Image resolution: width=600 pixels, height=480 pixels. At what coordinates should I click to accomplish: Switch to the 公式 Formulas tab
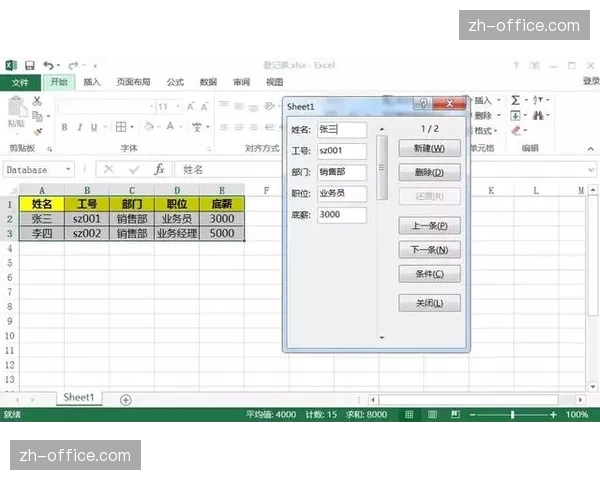point(175,82)
